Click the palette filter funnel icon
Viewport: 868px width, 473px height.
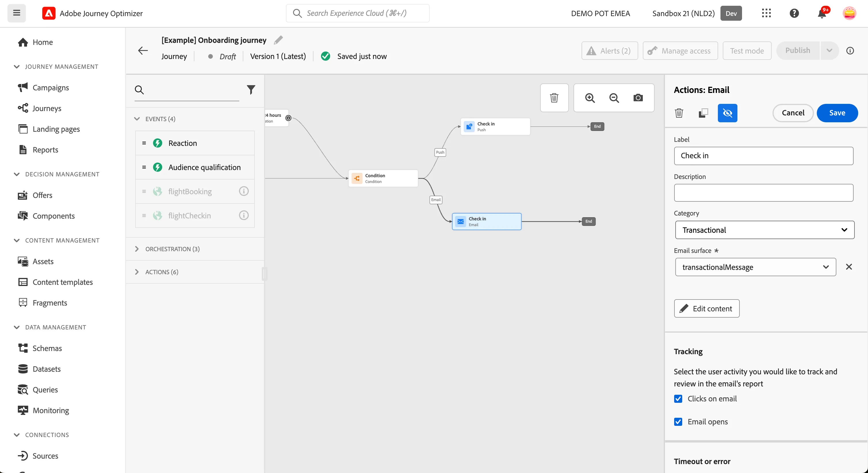[x=251, y=90]
